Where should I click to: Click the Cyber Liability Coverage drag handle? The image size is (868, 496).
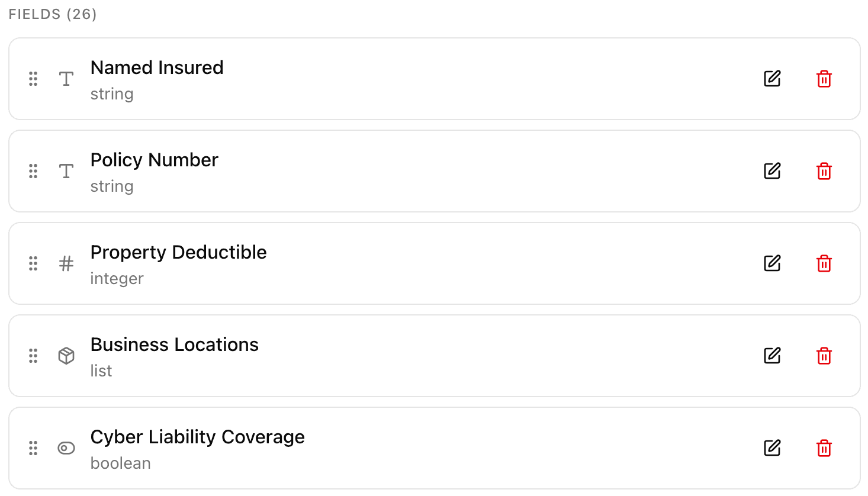click(33, 448)
